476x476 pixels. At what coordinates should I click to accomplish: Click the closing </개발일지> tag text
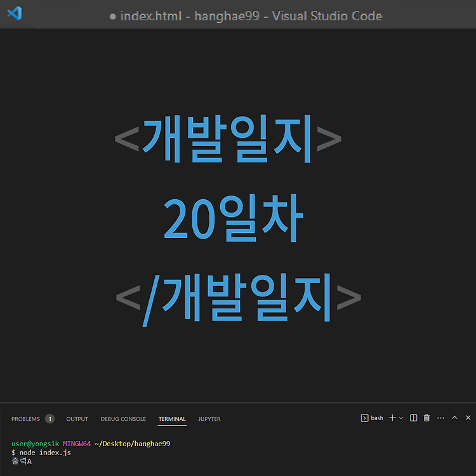(x=239, y=300)
